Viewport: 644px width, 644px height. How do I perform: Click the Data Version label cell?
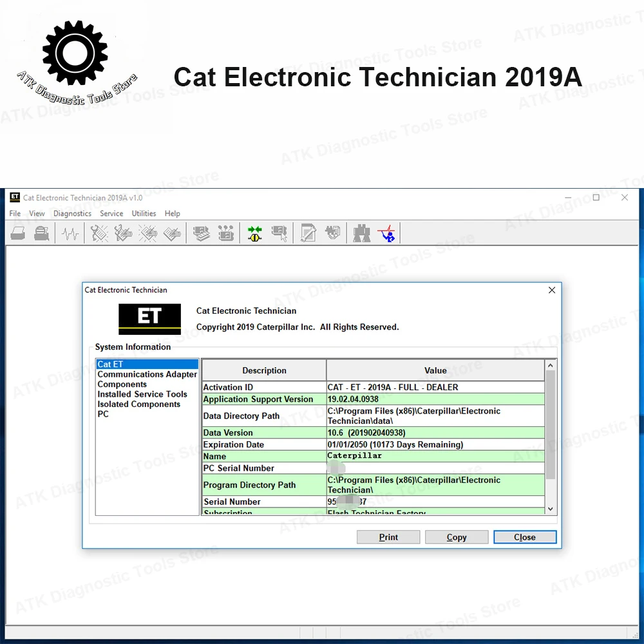click(x=264, y=433)
